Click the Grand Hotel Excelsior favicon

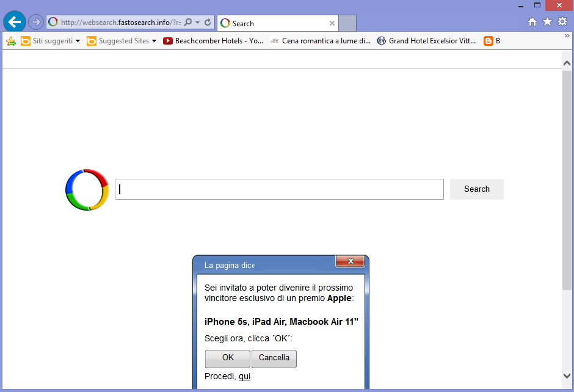382,41
